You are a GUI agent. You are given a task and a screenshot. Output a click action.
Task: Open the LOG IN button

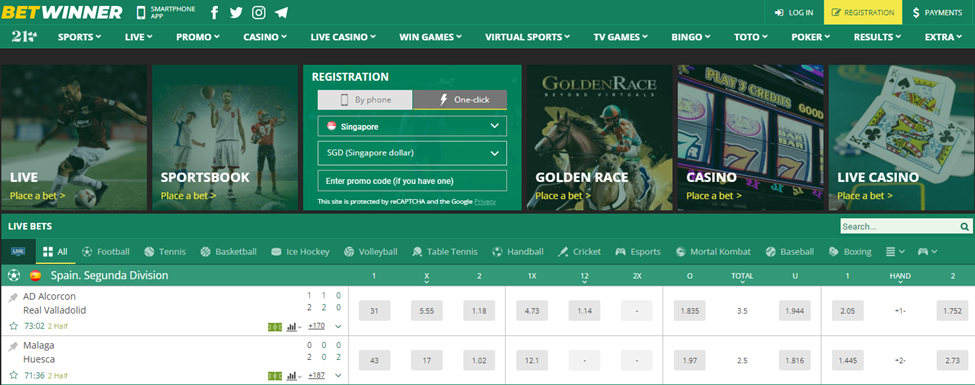[794, 12]
